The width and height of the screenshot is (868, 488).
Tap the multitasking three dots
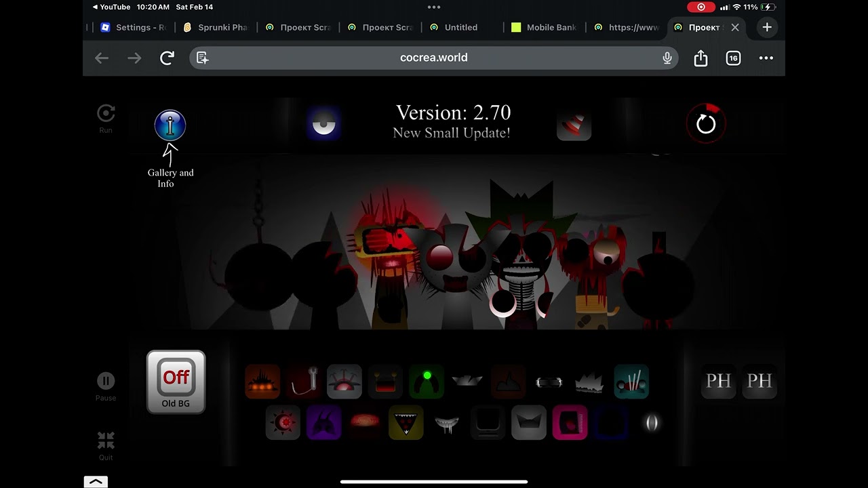coord(434,7)
